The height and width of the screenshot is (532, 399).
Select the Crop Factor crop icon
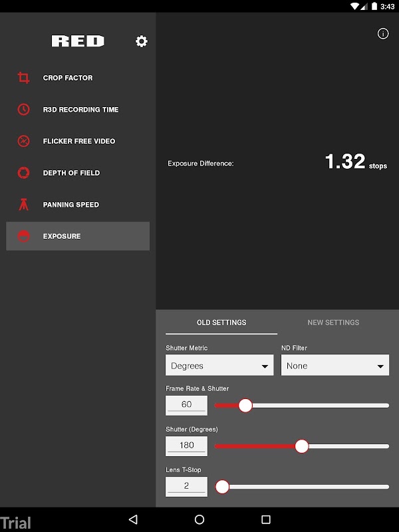[x=23, y=78]
